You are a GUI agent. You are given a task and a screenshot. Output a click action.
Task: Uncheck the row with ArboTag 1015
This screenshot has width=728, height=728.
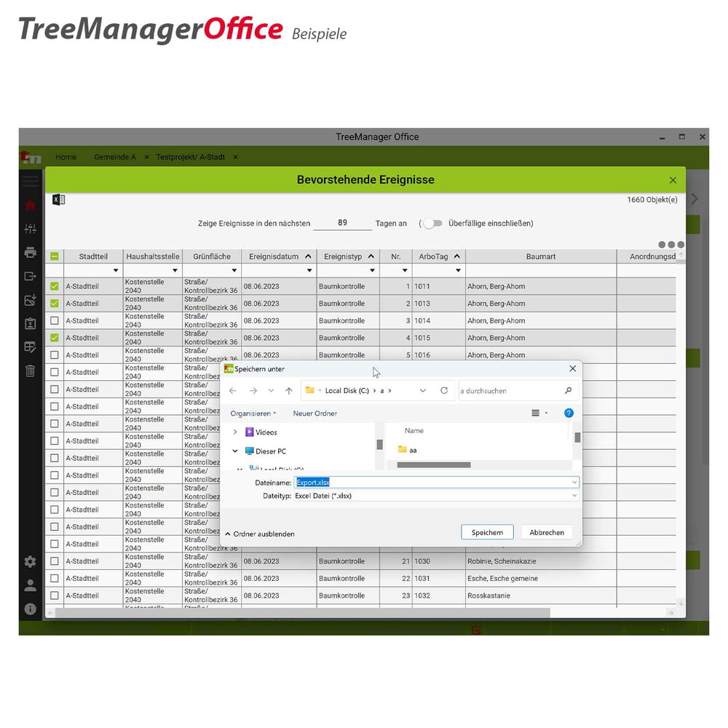coord(55,338)
